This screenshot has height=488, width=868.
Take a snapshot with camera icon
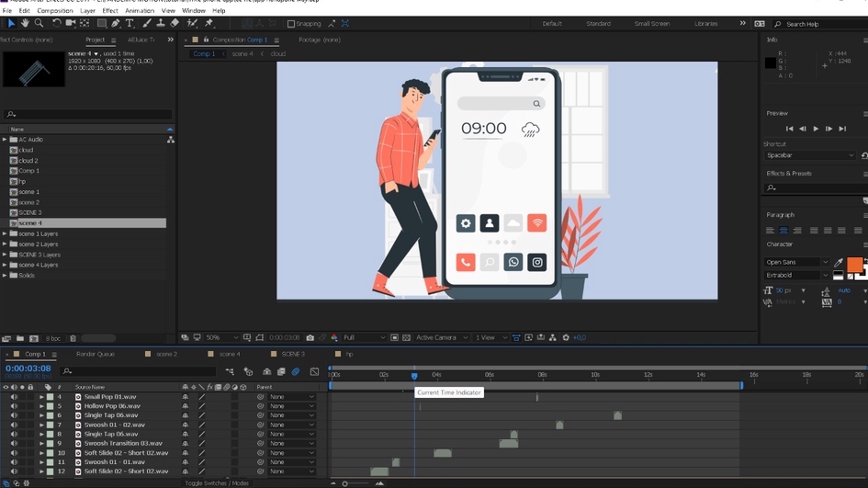tap(310, 337)
